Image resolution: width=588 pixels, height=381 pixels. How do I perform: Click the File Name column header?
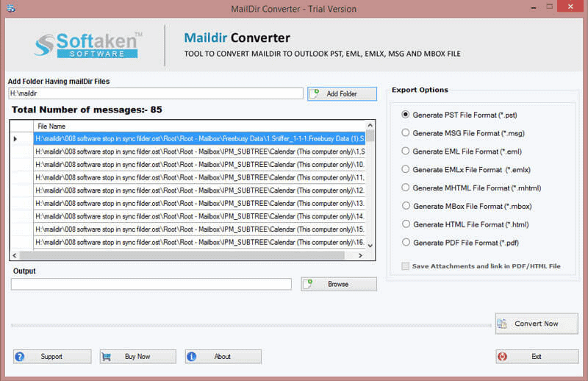(199, 126)
